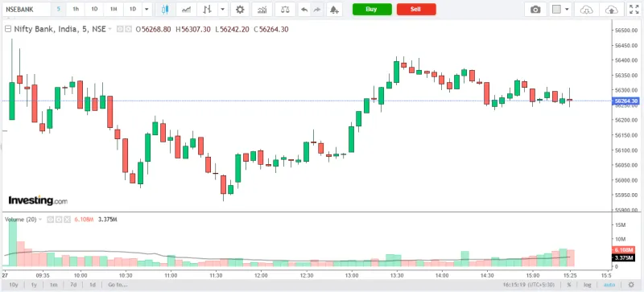The height and width of the screenshot is (292, 644).
Task: Take a chart snapshot with camera
Action: [535, 10]
